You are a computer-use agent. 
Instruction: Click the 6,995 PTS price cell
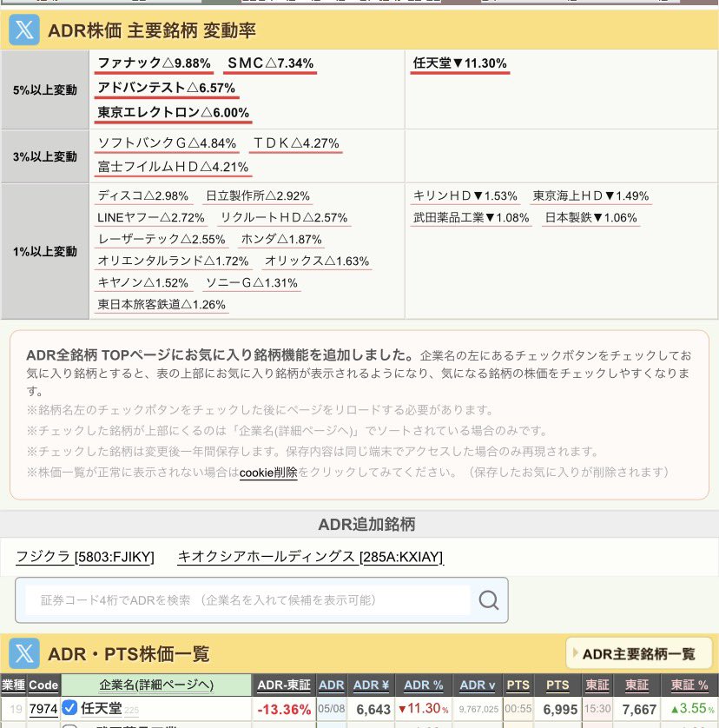click(x=560, y=709)
